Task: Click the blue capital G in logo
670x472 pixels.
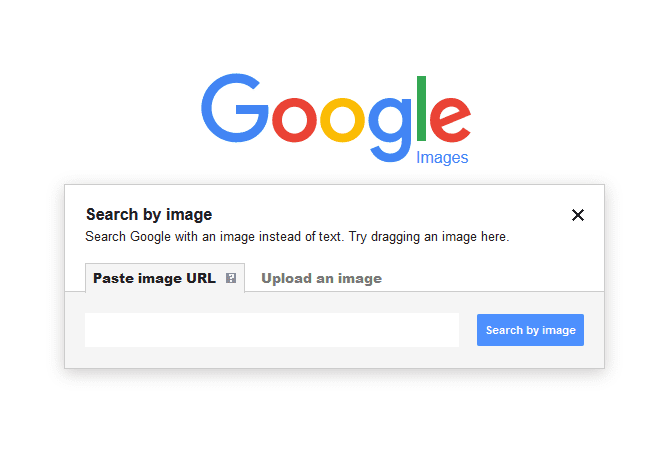Action: [x=235, y=108]
